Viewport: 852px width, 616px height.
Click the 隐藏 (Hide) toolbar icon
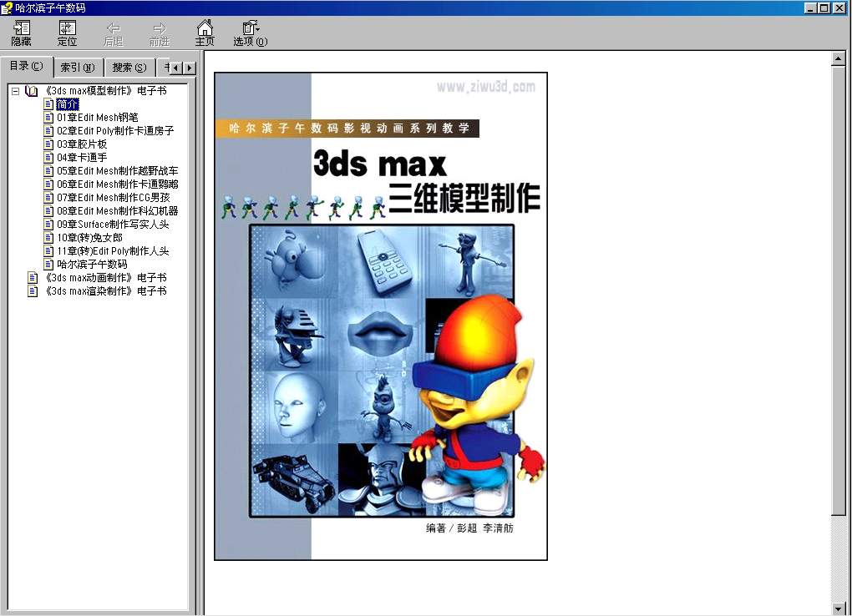pyautogui.click(x=22, y=33)
